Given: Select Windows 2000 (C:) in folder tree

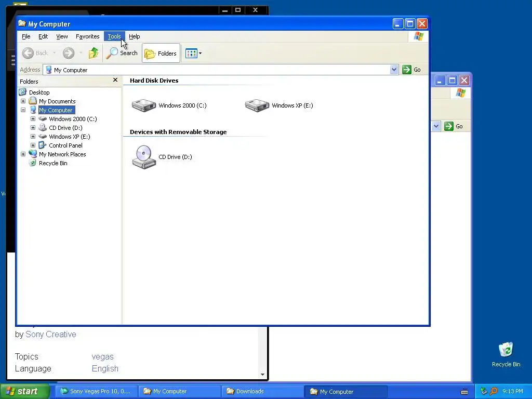Looking at the screenshot, I should pyautogui.click(x=73, y=119).
